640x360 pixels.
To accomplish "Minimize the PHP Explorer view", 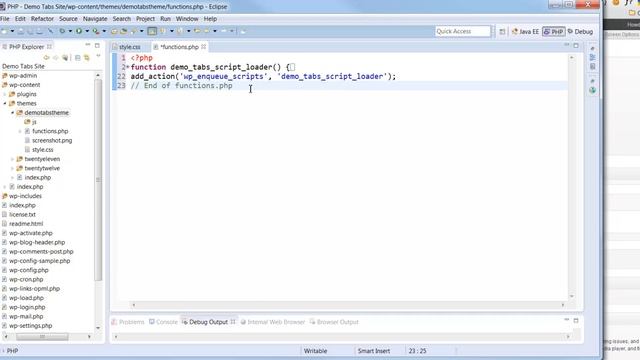I will (88, 45).
